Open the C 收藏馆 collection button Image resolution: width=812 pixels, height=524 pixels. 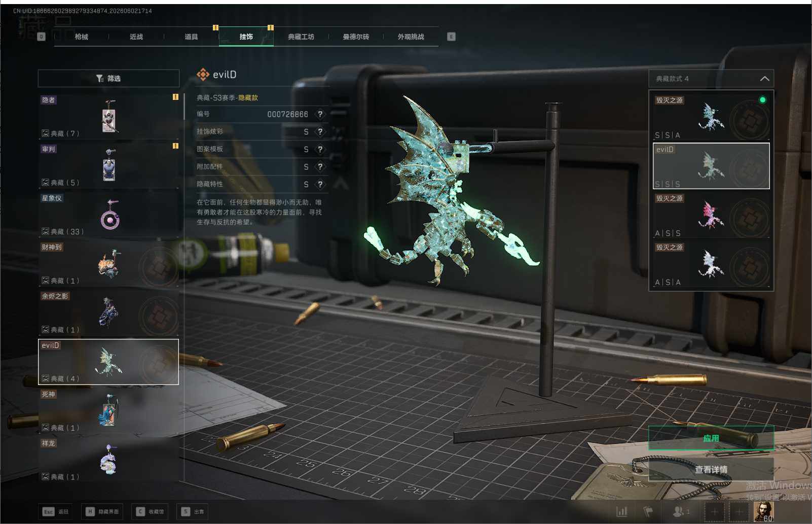tap(150, 511)
